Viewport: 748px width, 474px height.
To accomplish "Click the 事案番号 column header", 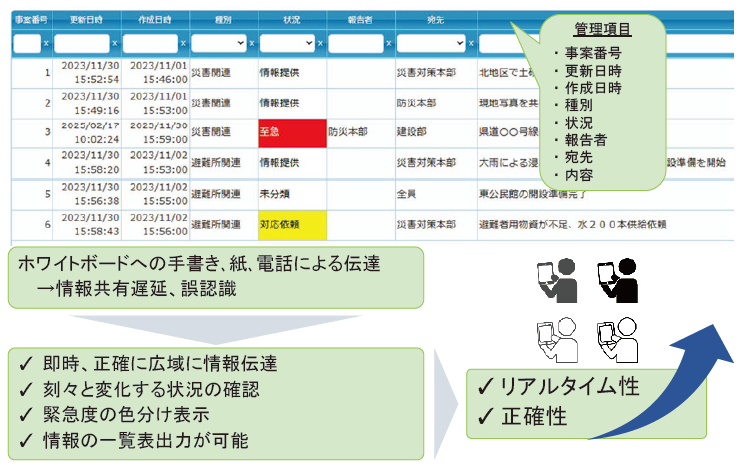I will click(x=30, y=19).
